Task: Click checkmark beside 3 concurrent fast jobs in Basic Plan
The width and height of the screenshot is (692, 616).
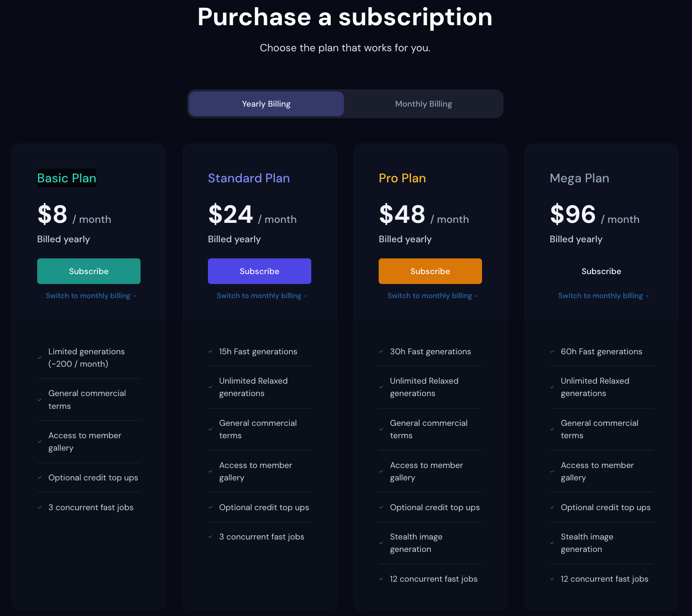Action: click(x=40, y=507)
